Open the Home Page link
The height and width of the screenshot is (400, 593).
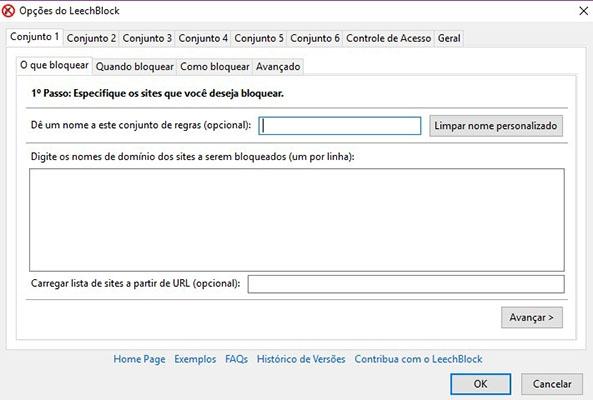click(x=139, y=359)
